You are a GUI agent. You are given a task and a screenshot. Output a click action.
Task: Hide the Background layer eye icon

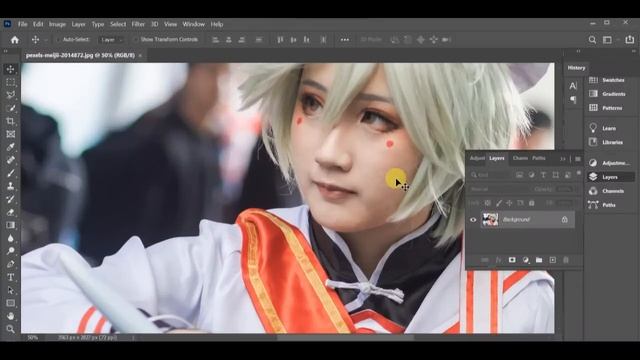[x=473, y=220]
